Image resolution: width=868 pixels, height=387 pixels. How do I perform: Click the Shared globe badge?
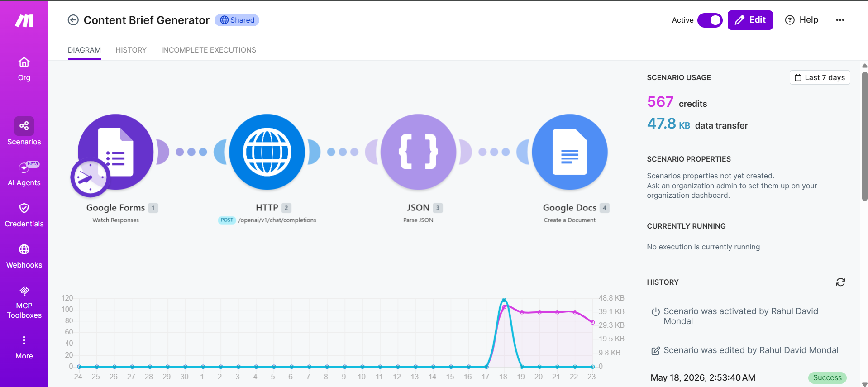point(237,20)
